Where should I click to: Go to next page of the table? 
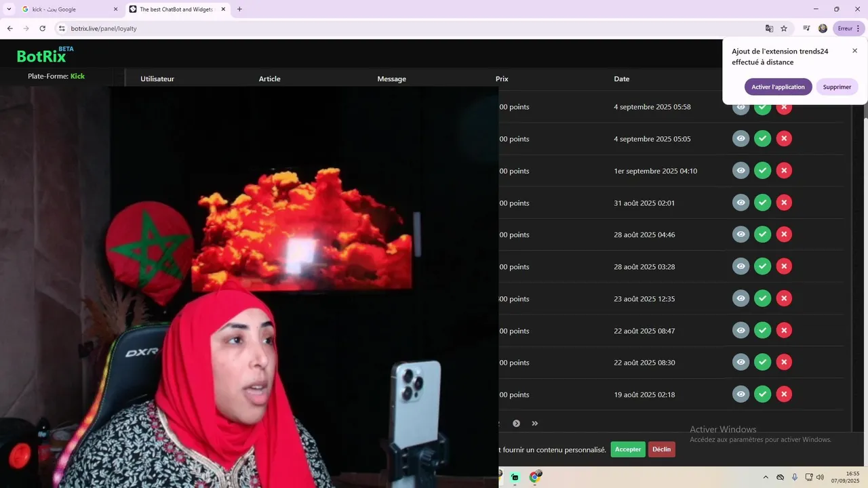516,424
